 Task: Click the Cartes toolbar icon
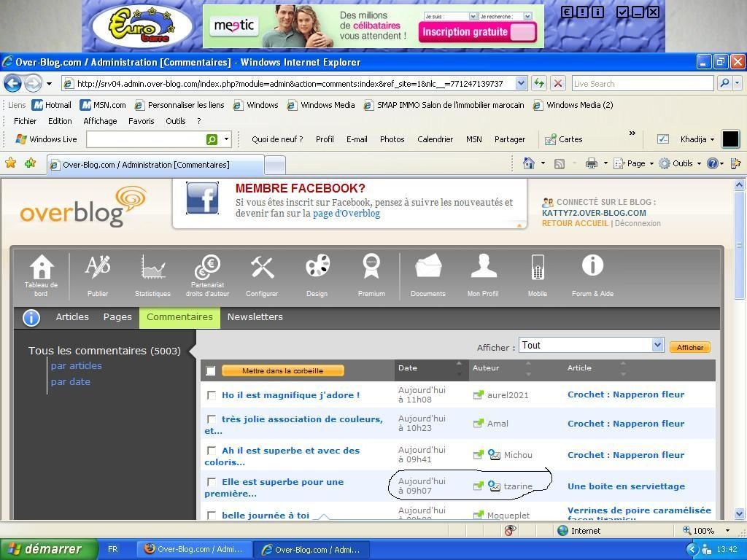551,139
